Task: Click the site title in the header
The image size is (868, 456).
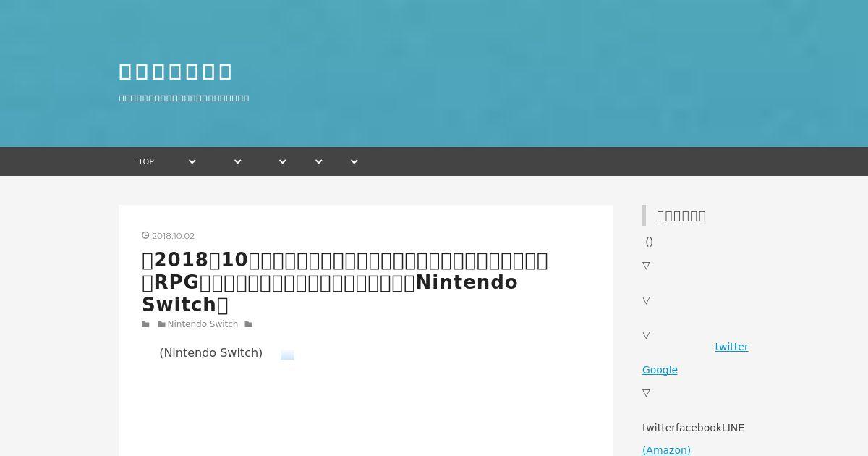Action: tap(175, 72)
